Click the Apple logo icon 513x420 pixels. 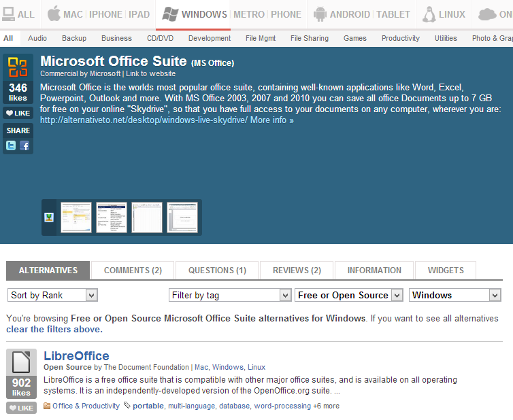coord(54,14)
